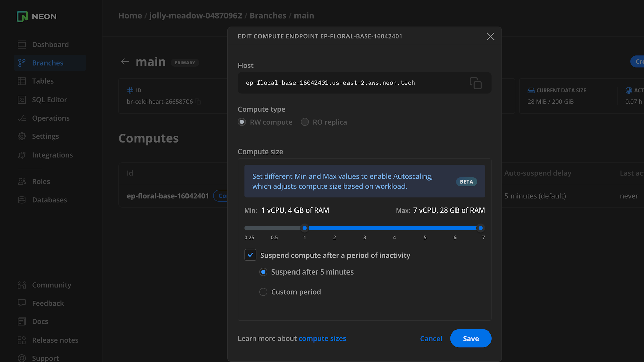
Task: Open the Integrations section
Action: pyautogui.click(x=52, y=155)
